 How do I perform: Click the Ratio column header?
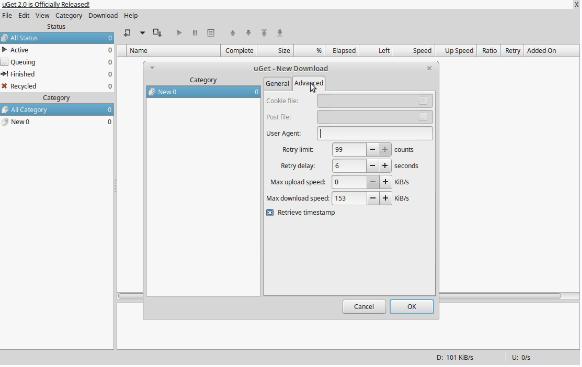tap(489, 50)
